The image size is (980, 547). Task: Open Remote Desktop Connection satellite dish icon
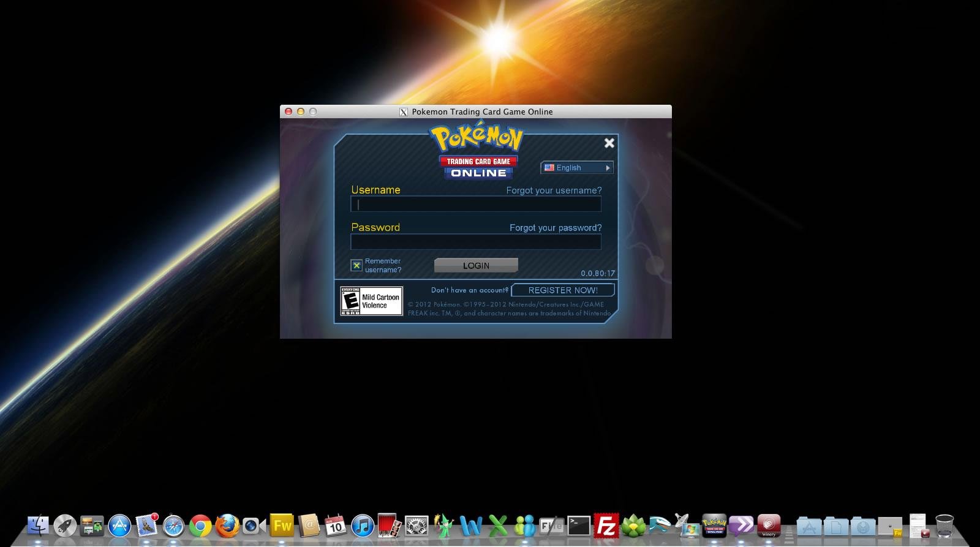click(687, 525)
